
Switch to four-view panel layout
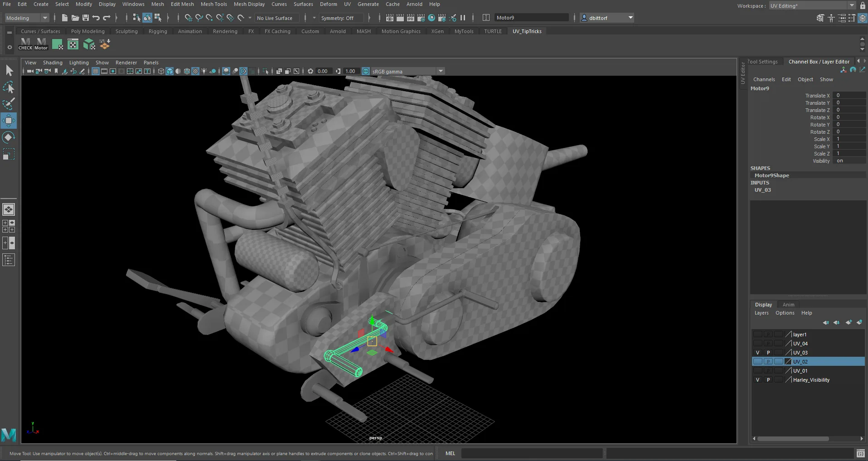[9, 226]
